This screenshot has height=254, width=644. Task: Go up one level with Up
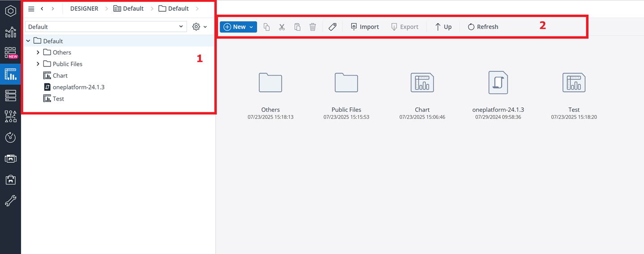[x=443, y=27]
